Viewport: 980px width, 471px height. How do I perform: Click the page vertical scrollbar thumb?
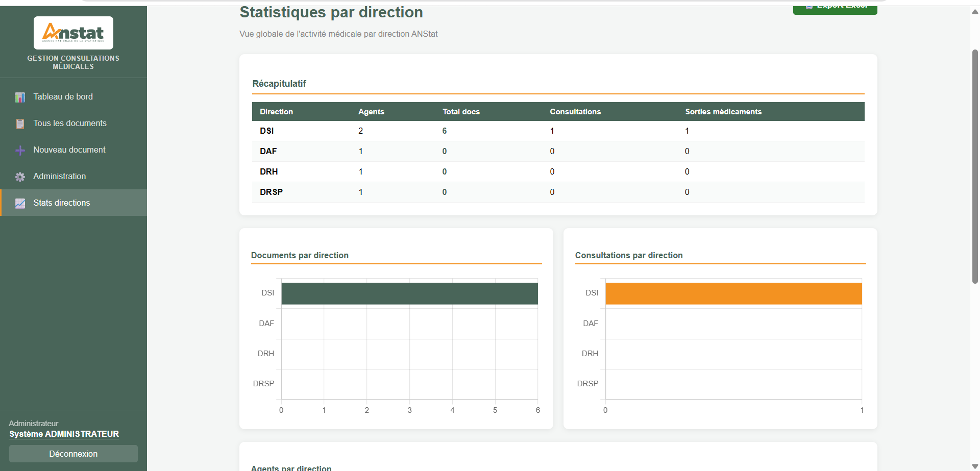tap(975, 166)
